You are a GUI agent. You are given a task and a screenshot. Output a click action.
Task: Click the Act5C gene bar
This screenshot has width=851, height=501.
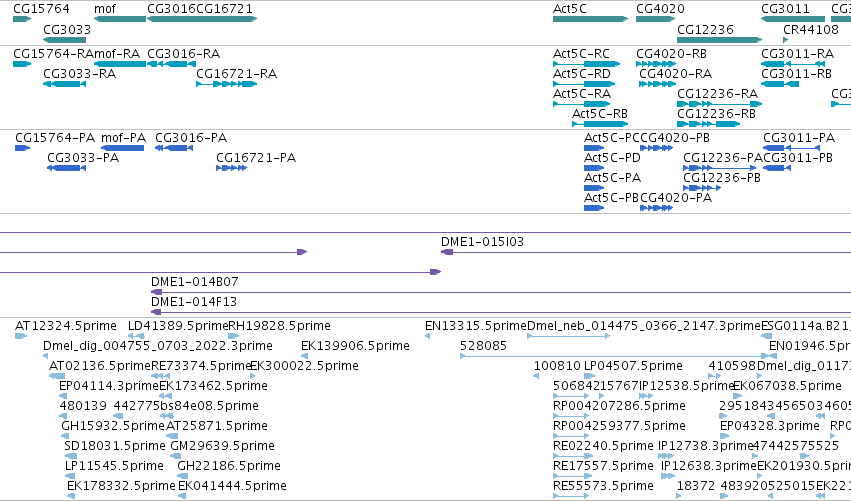point(590,19)
